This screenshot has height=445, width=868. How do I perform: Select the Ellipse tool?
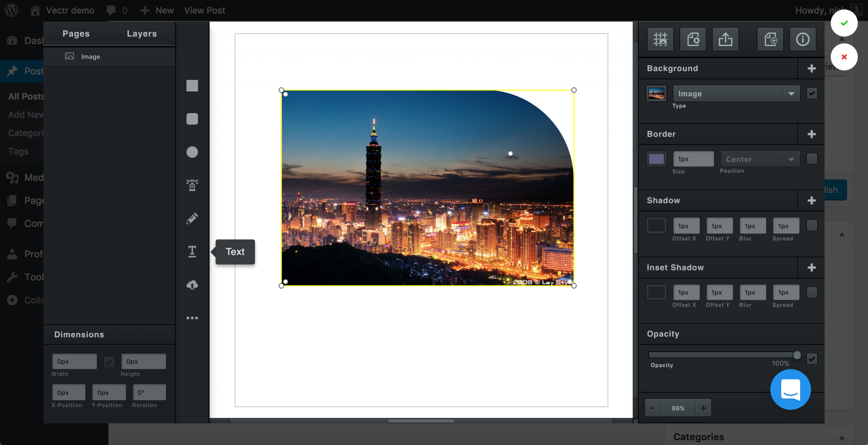192,152
